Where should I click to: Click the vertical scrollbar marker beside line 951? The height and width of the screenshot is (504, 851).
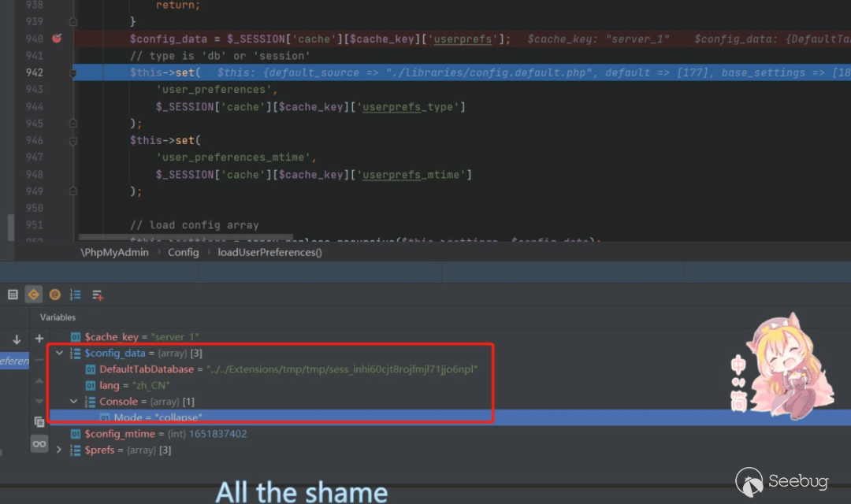tap(11, 228)
